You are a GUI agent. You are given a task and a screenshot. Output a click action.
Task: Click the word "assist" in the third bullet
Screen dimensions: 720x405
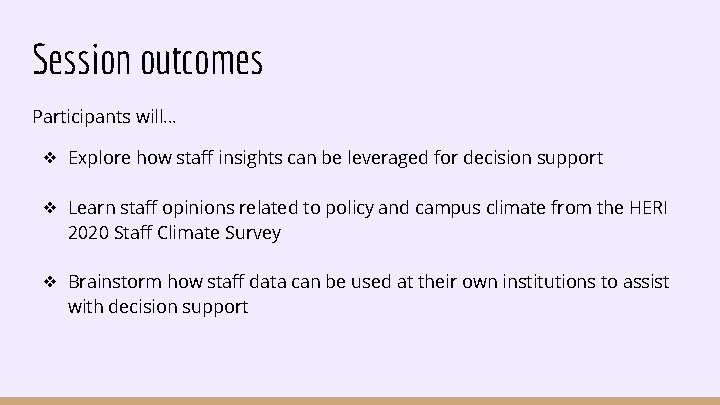[x=645, y=283]
